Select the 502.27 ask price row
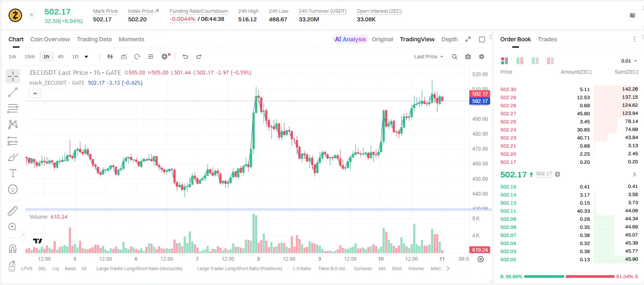Viewport: 644px width, 285px height. pyautogui.click(x=569, y=113)
